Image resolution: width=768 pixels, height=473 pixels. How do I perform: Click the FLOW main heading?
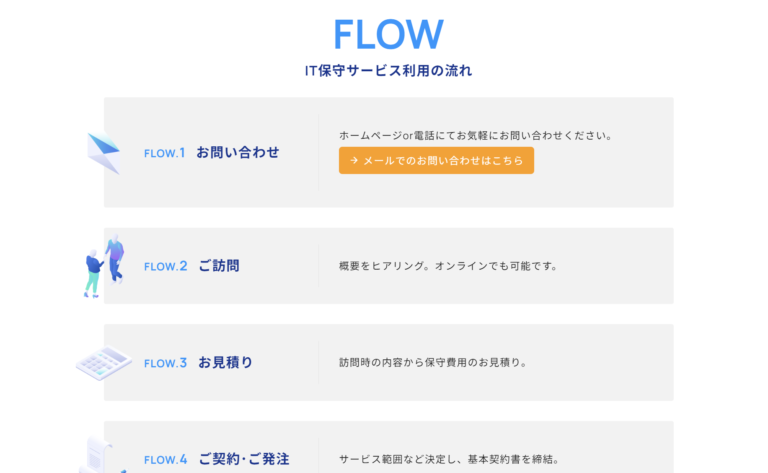pos(388,34)
